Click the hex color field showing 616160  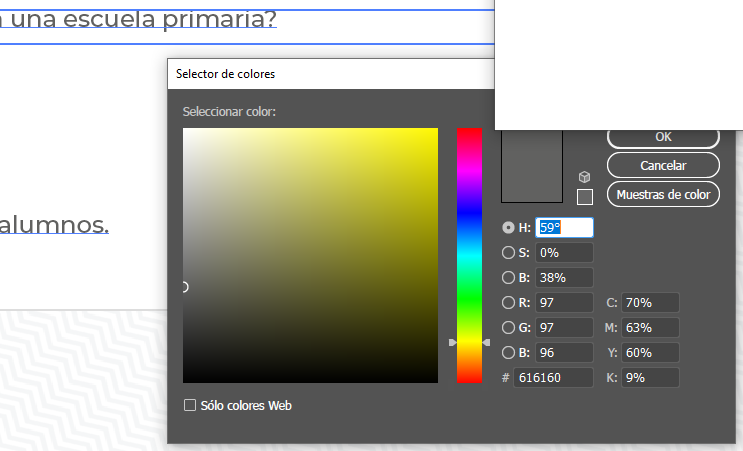pyautogui.click(x=552, y=378)
